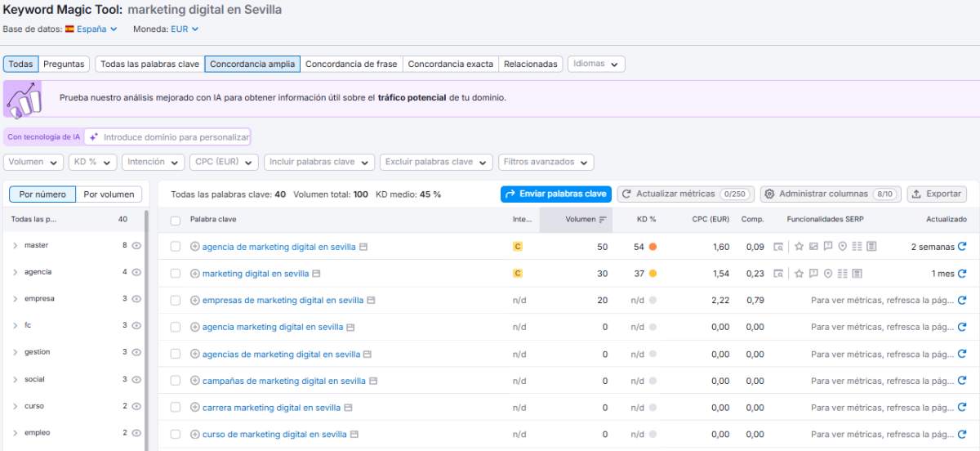Switch groups to Por volumen
This screenshot has width=980, height=451.
109,194
